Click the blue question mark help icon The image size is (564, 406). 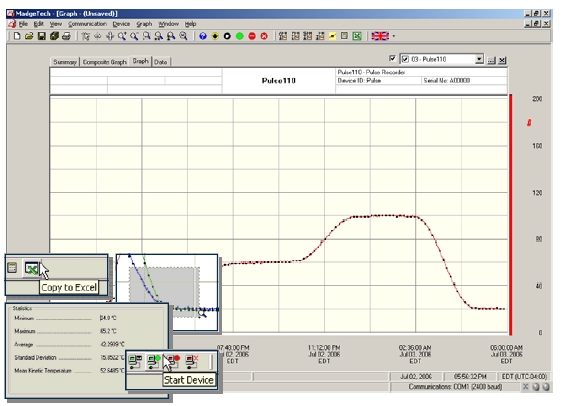point(203,36)
